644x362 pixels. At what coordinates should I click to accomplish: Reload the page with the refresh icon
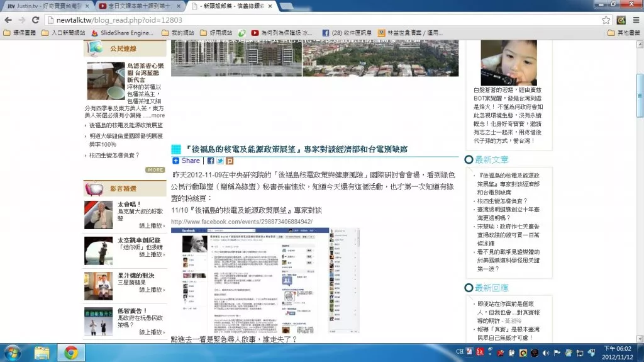click(x=35, y=20)
